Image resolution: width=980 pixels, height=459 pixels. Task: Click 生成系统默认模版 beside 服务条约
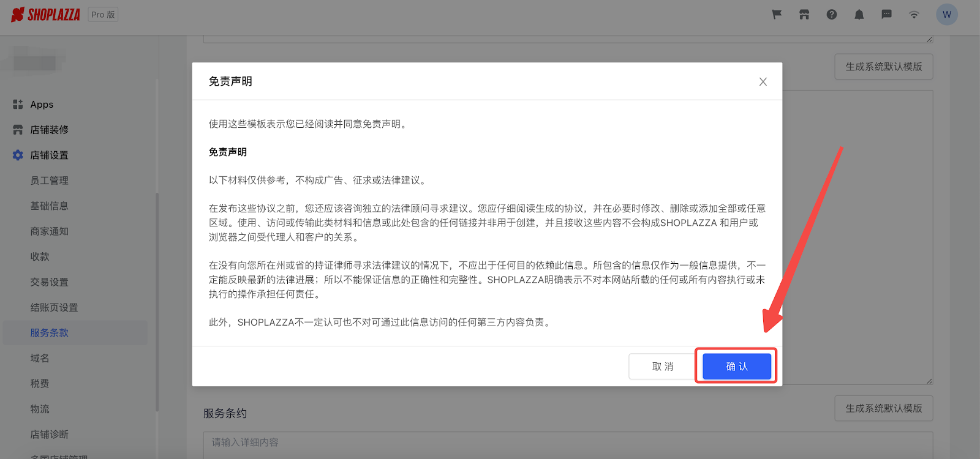(x=884, y=408)
